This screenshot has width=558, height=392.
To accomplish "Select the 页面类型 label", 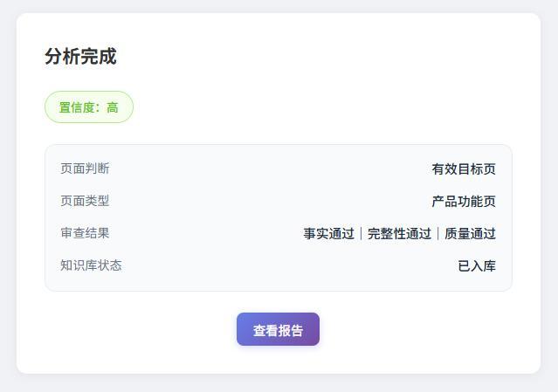I will [85, 201].
